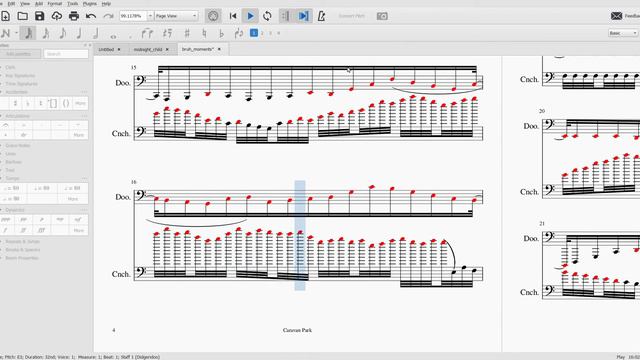Add a tie between notes
640x360 pixels.
[x=147, y=33]
